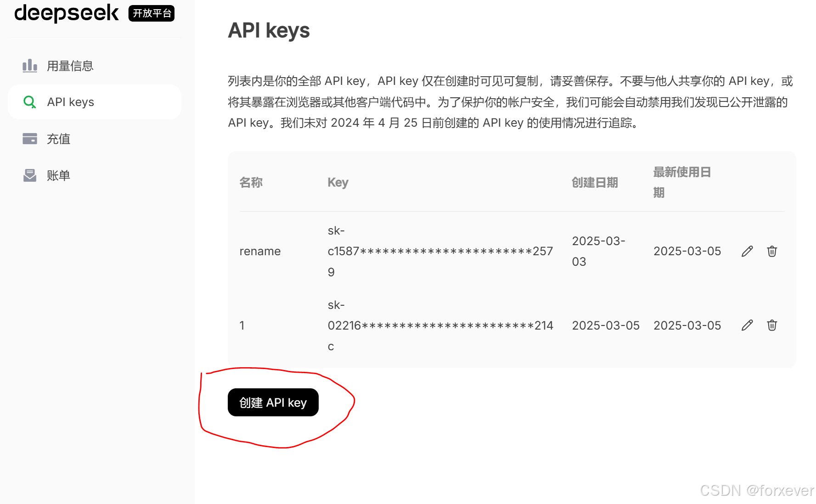Screen dimensions: 816x504
Task: Select API keys in sidebar
Action: click(x=95, y=102)
